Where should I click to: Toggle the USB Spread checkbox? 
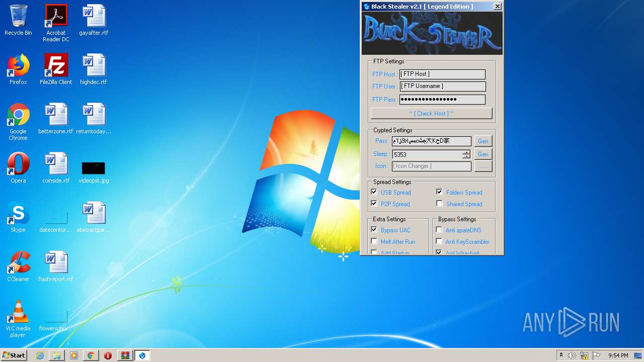click(374, 192)
